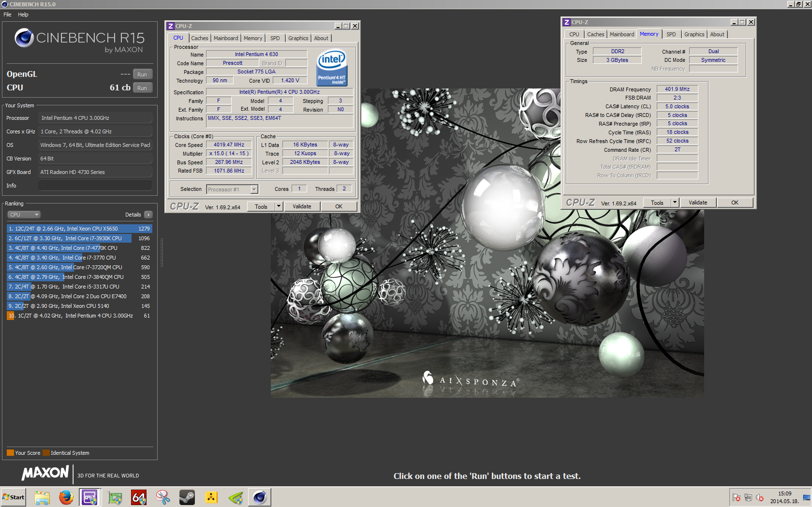
Task: Click the Action Center flag tray icon
Action: point(736,497)
